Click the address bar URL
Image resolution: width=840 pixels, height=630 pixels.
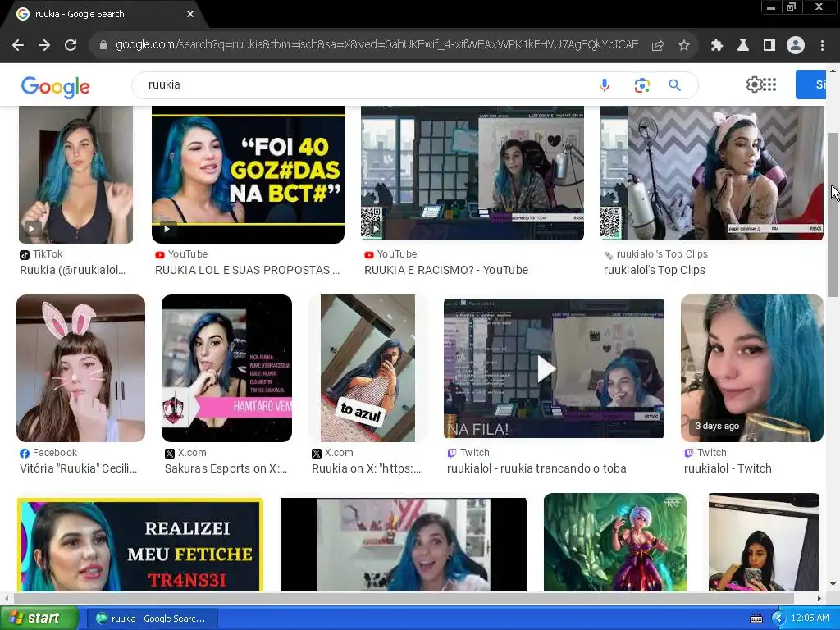tap(377, 45)
